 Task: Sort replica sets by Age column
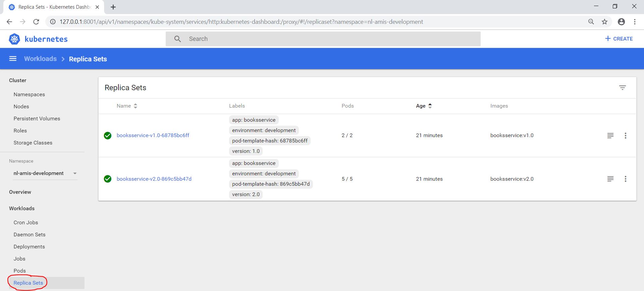tap(421, 106)
